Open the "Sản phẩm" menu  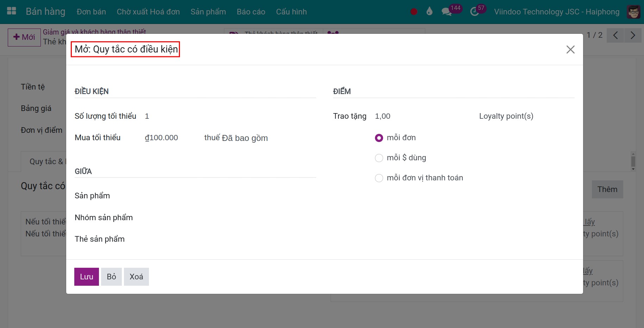pos(208,12)
